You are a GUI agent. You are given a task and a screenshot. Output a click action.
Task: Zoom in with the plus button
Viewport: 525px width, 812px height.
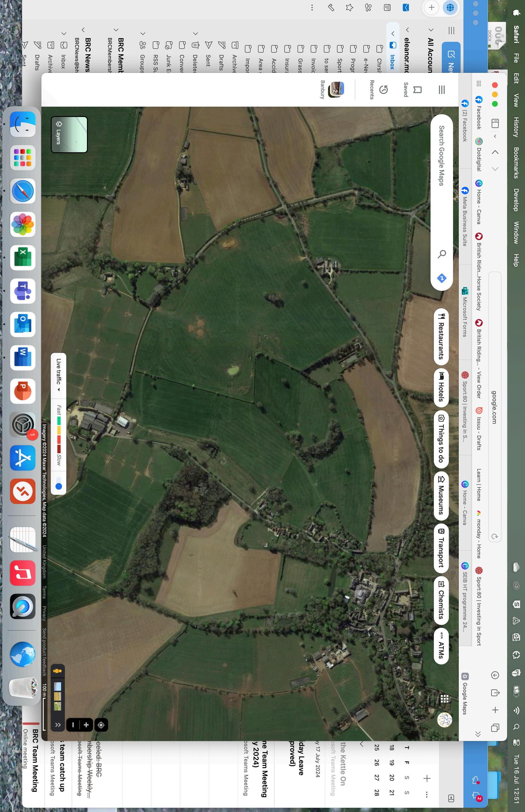pyautogui.click(x=86, y=725)
